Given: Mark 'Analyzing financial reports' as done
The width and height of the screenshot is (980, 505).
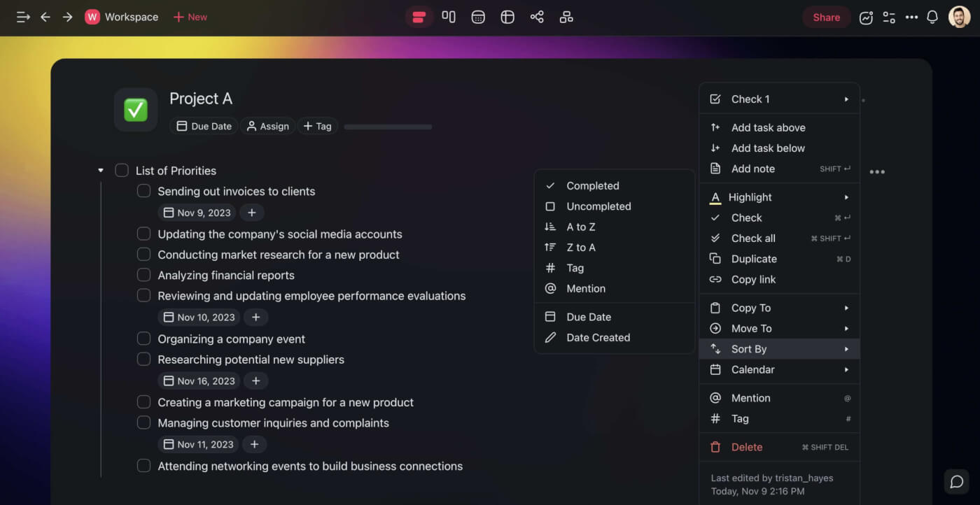Looking at the screenshot, I should click(x=143, y=275).
